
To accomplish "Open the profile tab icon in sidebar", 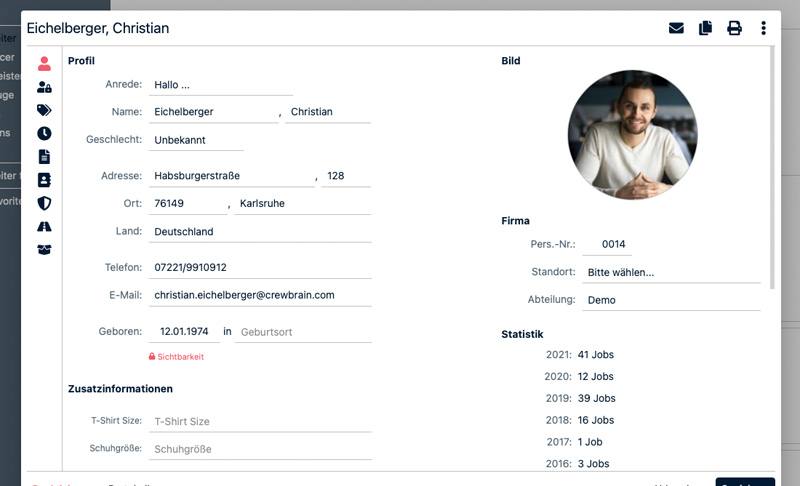I will pos(44,63).
